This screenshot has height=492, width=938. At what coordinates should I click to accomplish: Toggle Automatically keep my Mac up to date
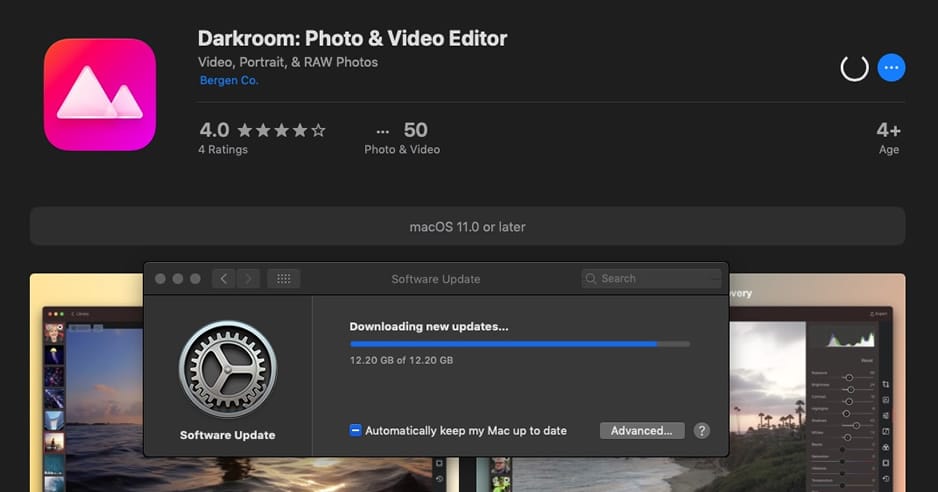click(355, 430)
